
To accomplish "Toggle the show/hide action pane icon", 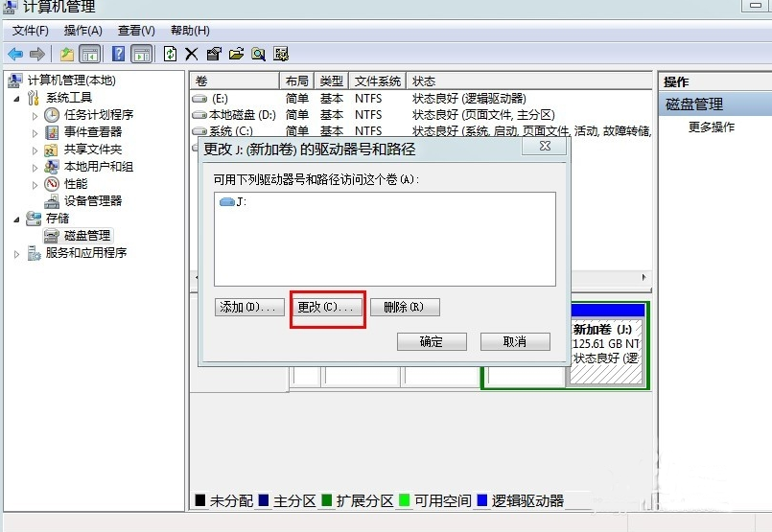I will tap(141, 54).
